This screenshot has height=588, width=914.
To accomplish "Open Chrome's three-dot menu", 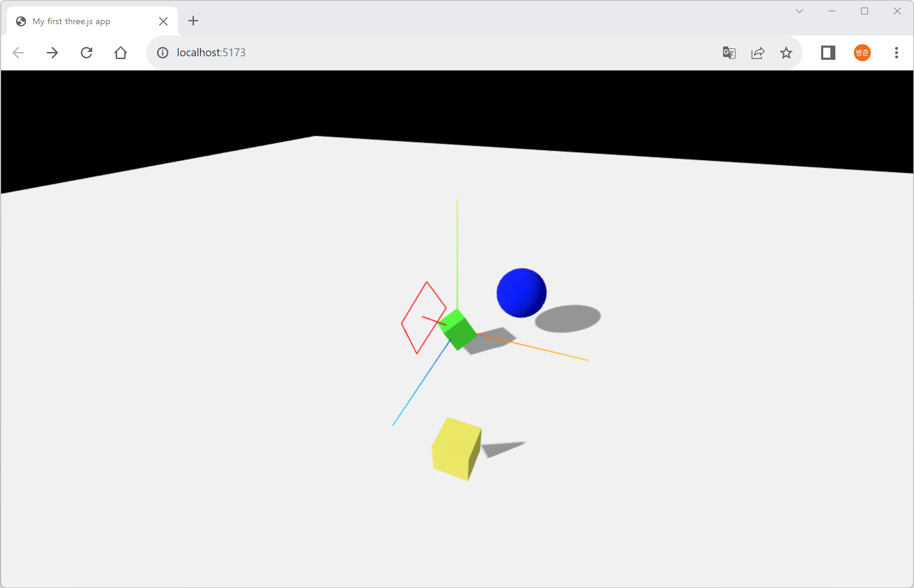I will [x=897, y=53].
